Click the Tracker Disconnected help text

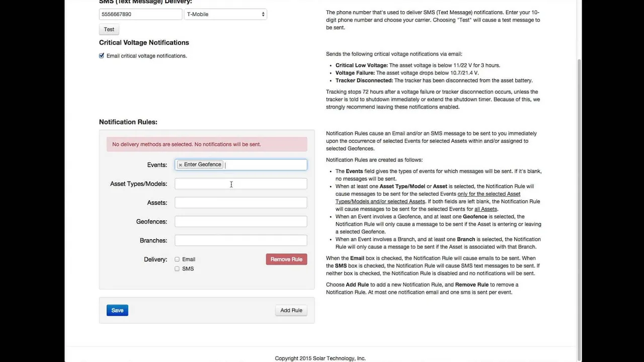click(x=434, y=80)
